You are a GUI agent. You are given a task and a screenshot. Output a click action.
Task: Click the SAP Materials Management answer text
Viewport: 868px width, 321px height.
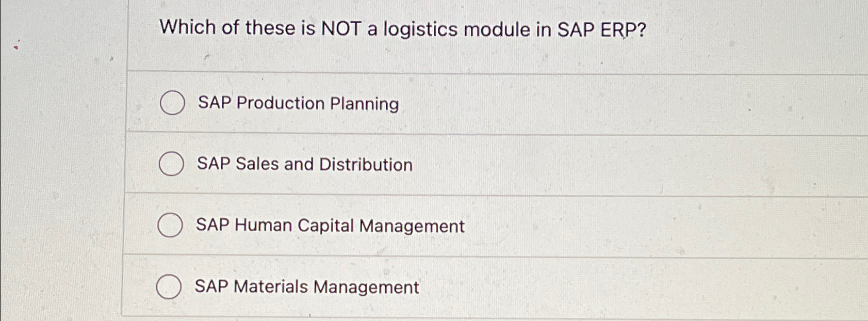(x=306, y=287)
